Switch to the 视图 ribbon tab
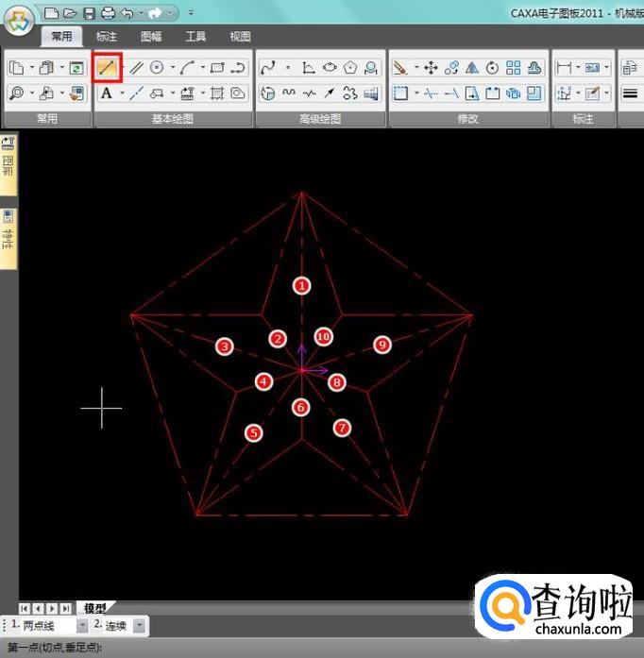 click(x=240, y=37)
